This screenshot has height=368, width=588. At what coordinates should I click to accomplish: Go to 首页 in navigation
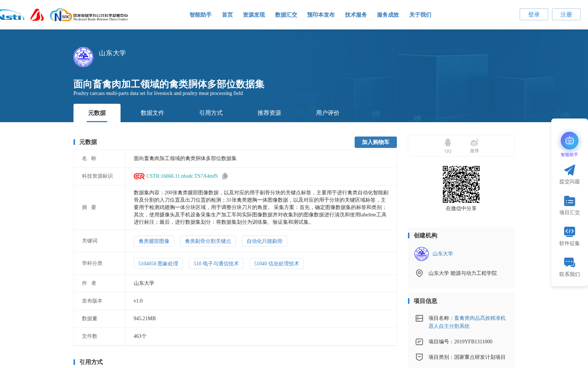coord(227,15)
